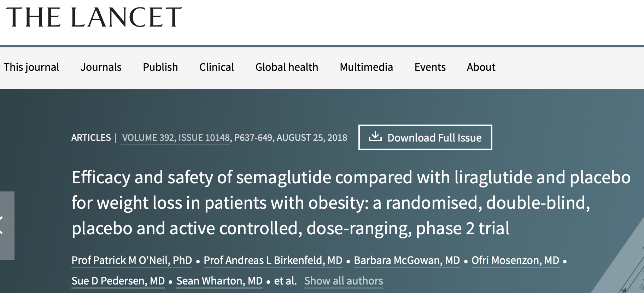Open the This journal menu
The height and width of the screenshot is (293, 644).
point(31,67)
